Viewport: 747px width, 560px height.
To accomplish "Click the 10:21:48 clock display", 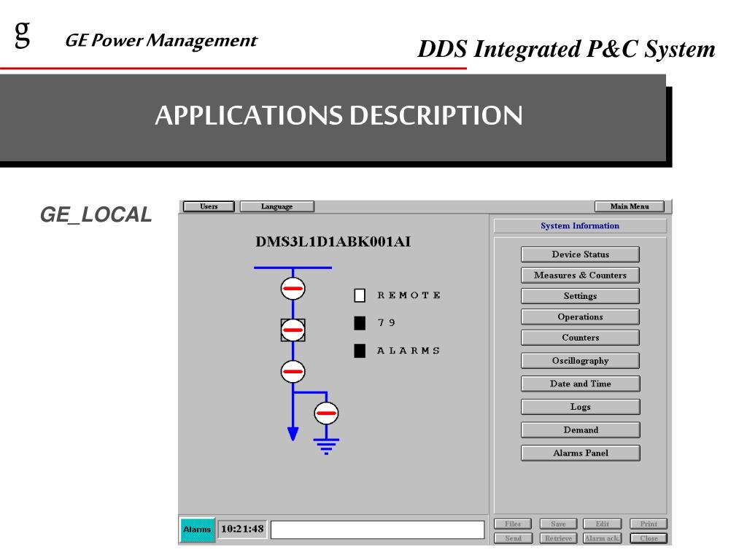I will pos(242,529).
